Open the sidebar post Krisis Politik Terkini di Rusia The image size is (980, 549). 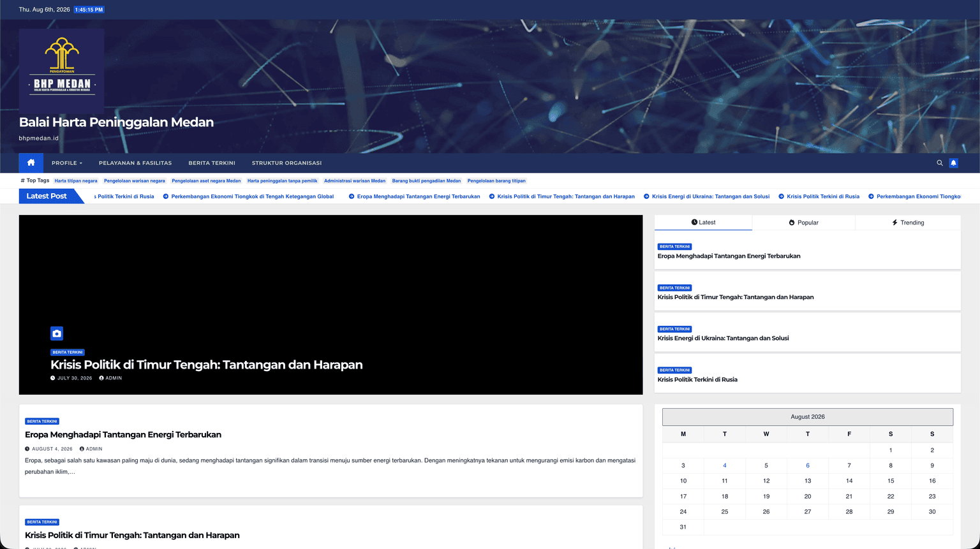[697, 379]
